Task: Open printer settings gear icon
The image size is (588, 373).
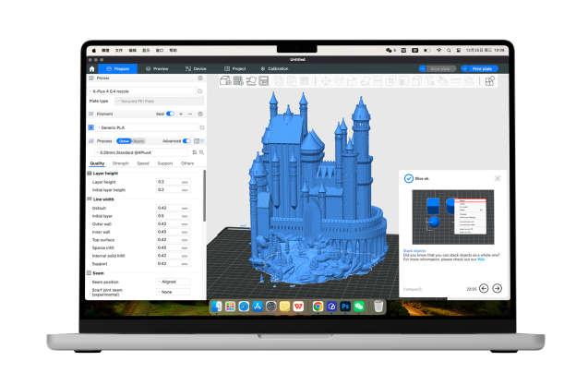Action: 200,78
